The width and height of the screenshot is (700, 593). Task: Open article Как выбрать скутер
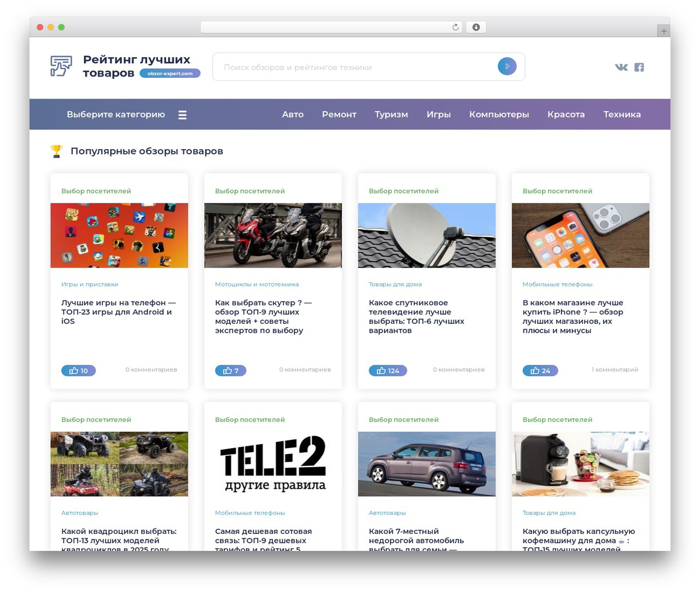point(264,316)
